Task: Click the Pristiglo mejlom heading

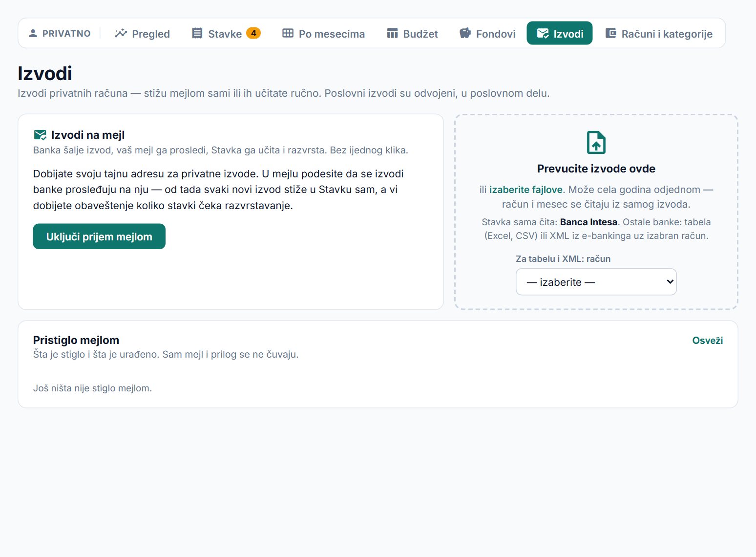Action: 76,340
